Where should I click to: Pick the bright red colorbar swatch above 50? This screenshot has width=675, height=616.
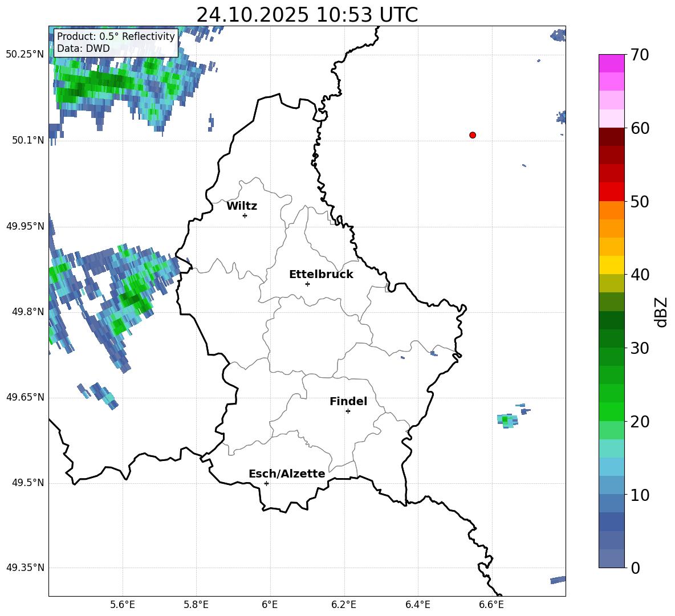[x=611, y=192]
